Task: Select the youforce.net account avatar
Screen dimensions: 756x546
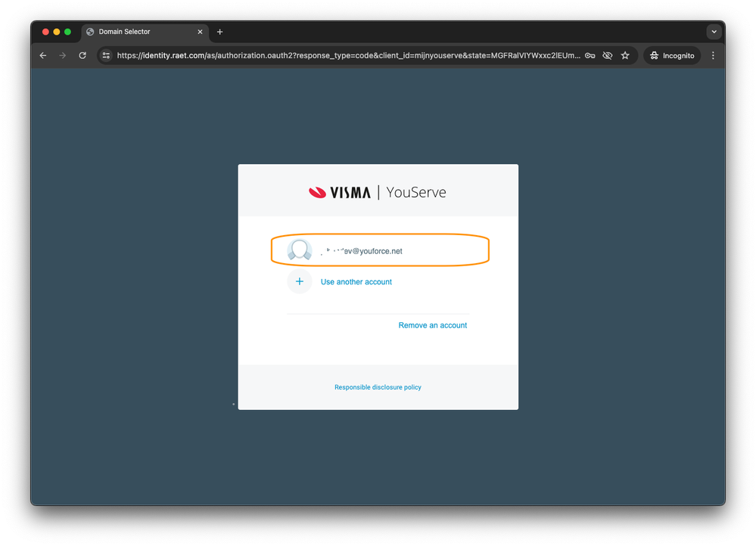Action: tap(300, 250)
